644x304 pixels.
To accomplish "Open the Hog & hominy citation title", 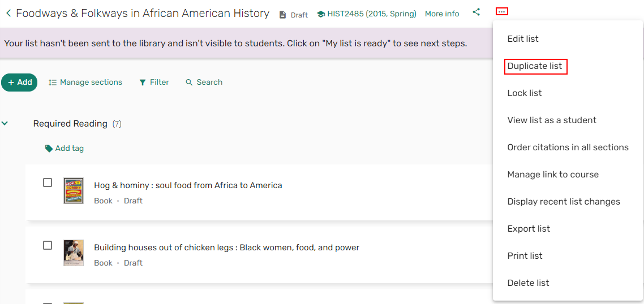I will pyautogui.click(x=188, y=185).
